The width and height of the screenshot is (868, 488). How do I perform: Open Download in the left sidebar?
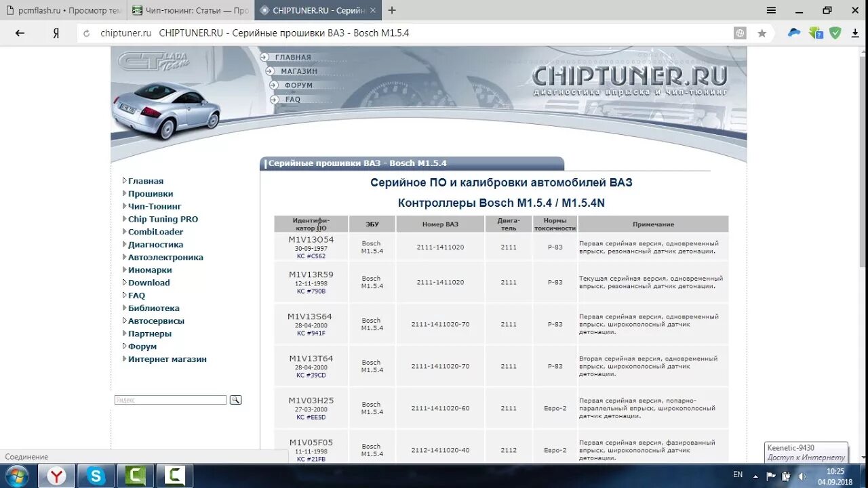coord(149,283)
